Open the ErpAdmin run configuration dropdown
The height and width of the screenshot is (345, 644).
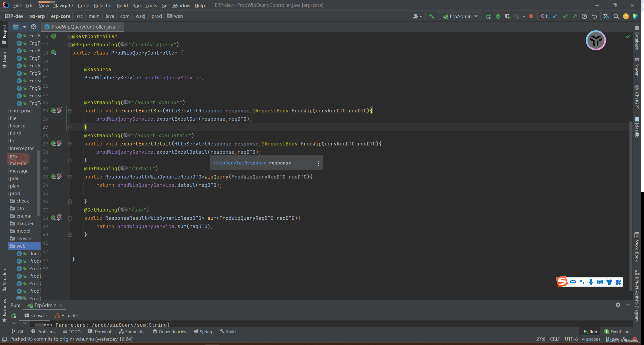460,16
